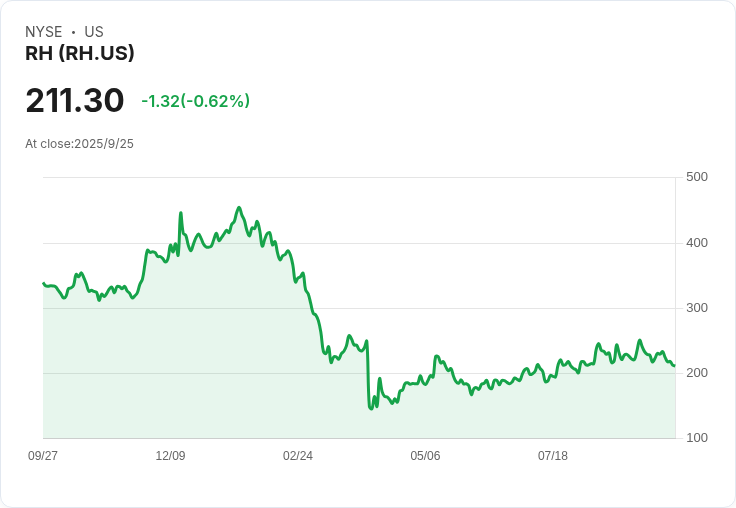Click the US market label

click(x=94, y=32)
